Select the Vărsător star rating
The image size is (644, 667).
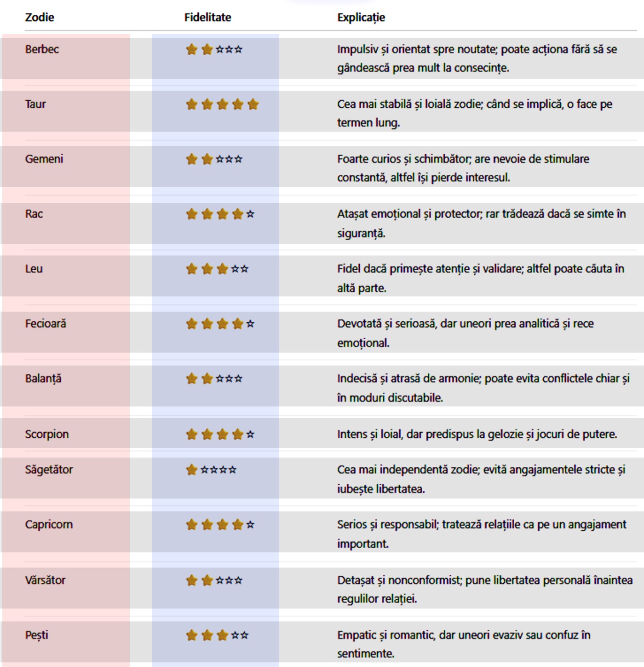coord(214,580)
